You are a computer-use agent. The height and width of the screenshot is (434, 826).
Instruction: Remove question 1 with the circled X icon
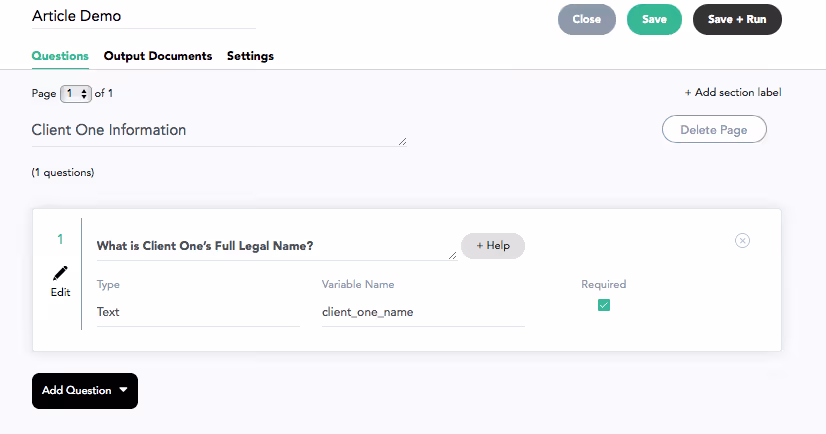742,241
